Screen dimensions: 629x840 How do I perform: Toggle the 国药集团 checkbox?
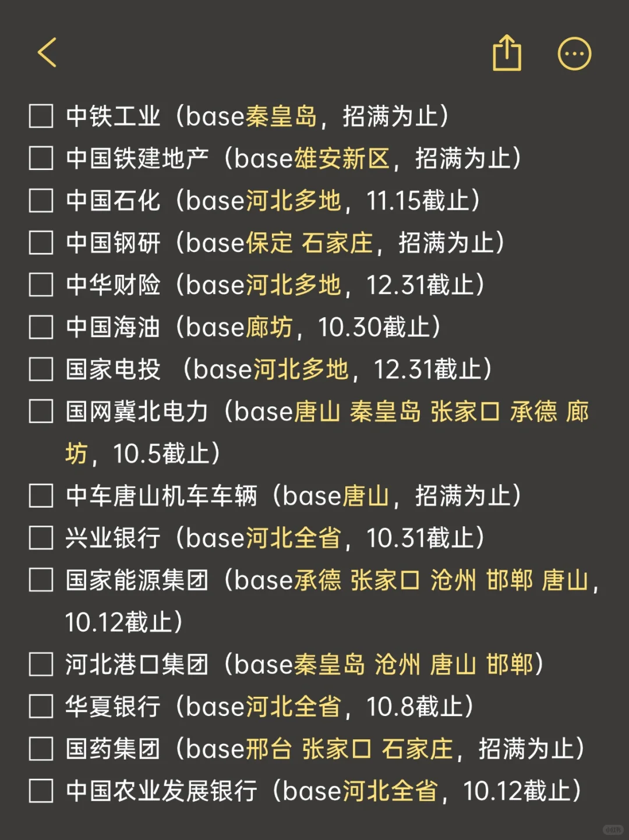pyautogui.click(x=41, y=749)
